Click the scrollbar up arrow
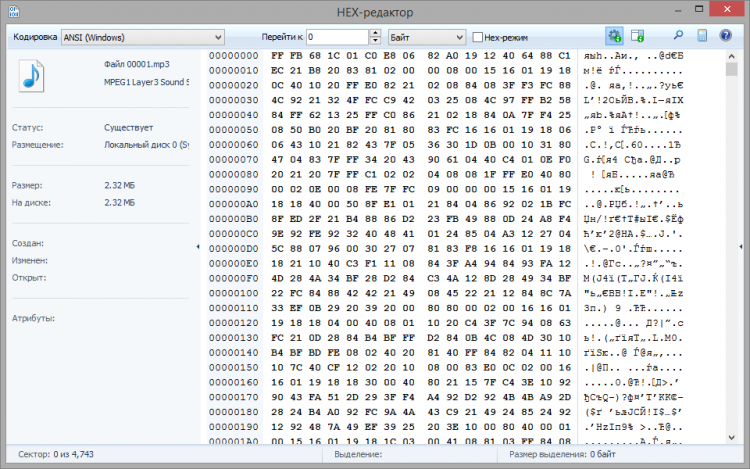 (731, 56)
